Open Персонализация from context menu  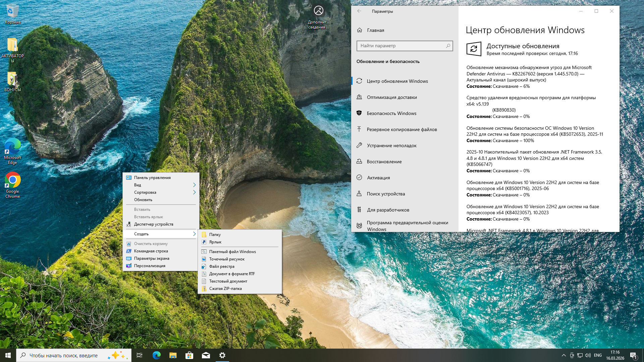(150, 266)
